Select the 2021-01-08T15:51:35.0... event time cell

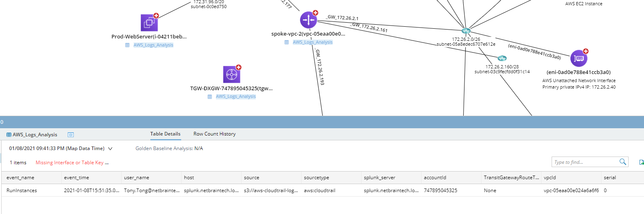click(x=92, y=191)
